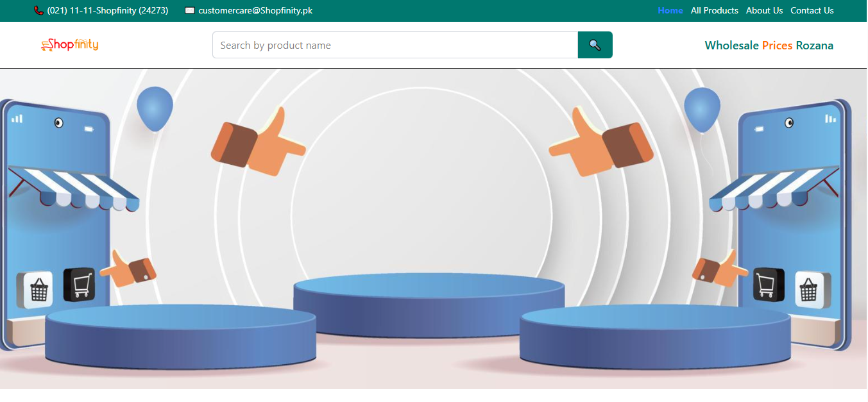Click the Shopfinity logo
868x402 pixels.
click(x=70, y=45)
